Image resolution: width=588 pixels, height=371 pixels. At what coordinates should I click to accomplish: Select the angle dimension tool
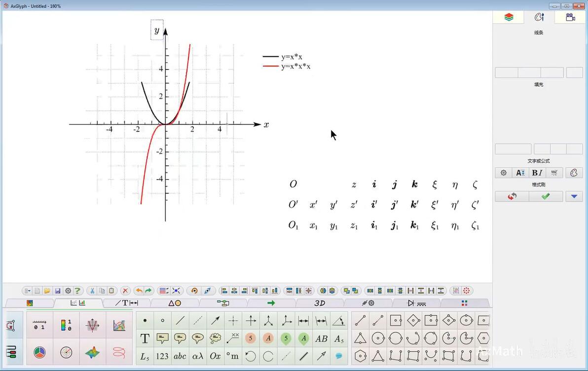[x=338, y=320]
